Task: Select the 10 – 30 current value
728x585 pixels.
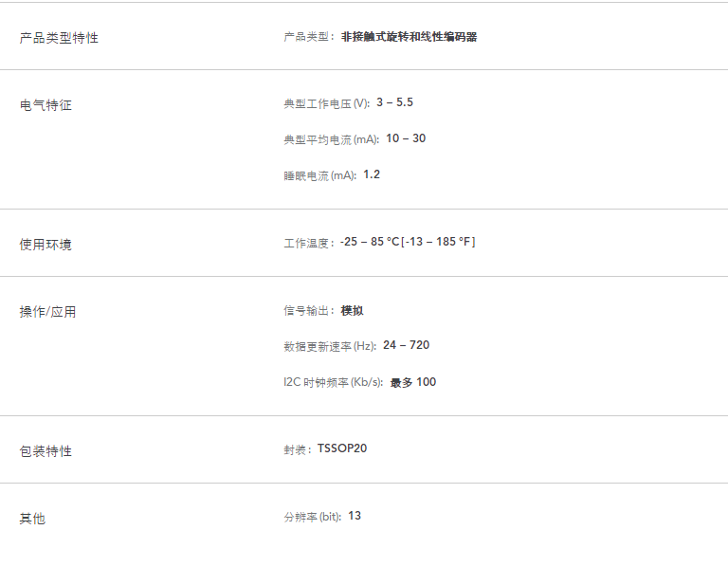Action: point(406,138)
